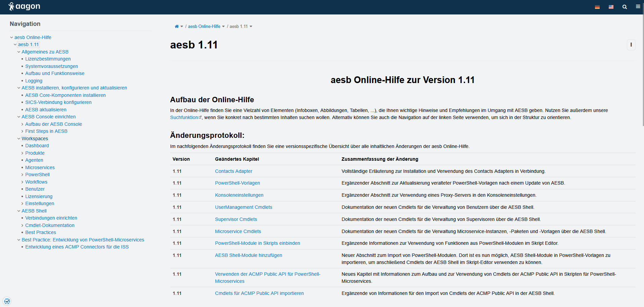Open Logging in navigation tree
This screenshot has height=307, width=644.
click(34, 81)
